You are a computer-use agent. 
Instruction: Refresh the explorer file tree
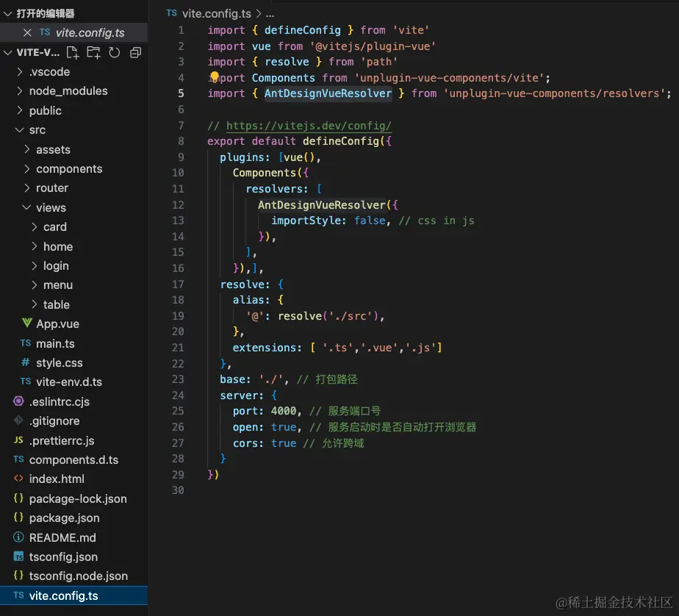(115, 52)
